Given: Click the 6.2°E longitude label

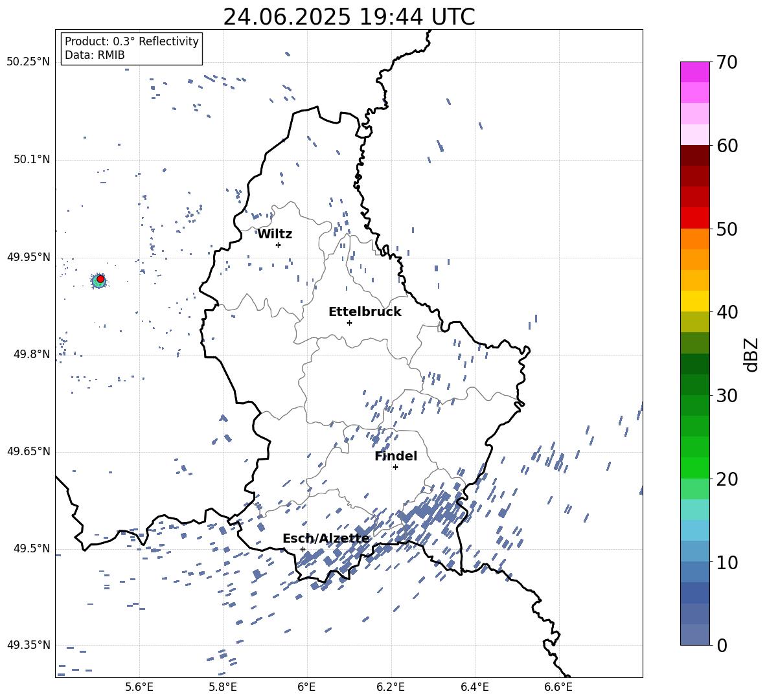Looking at the screenshot, I should point(391,687).
